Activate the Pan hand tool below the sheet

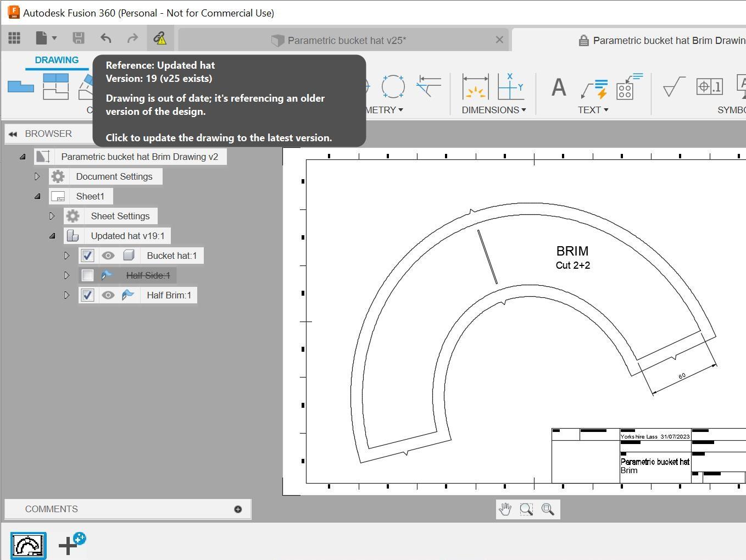[x=505, y=509]
